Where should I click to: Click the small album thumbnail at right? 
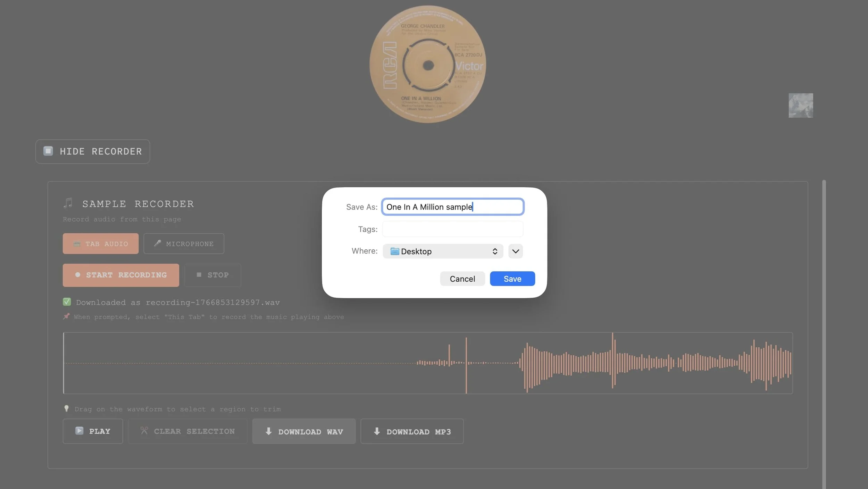(x=800, y=105)
